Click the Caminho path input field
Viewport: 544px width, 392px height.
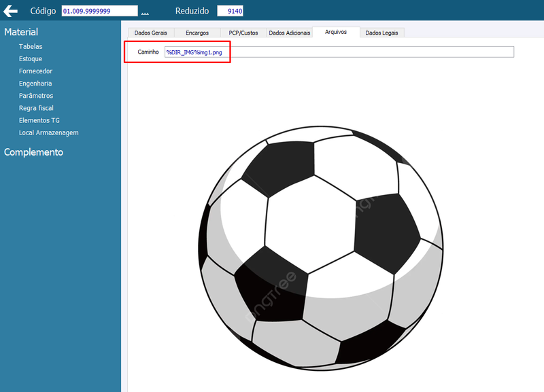(x=339, y=52)
